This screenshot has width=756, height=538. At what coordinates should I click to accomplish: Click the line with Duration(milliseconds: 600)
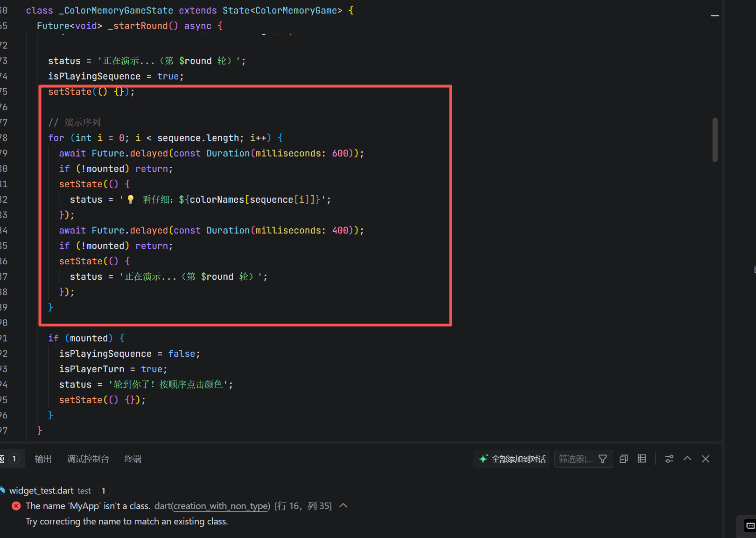211,153
